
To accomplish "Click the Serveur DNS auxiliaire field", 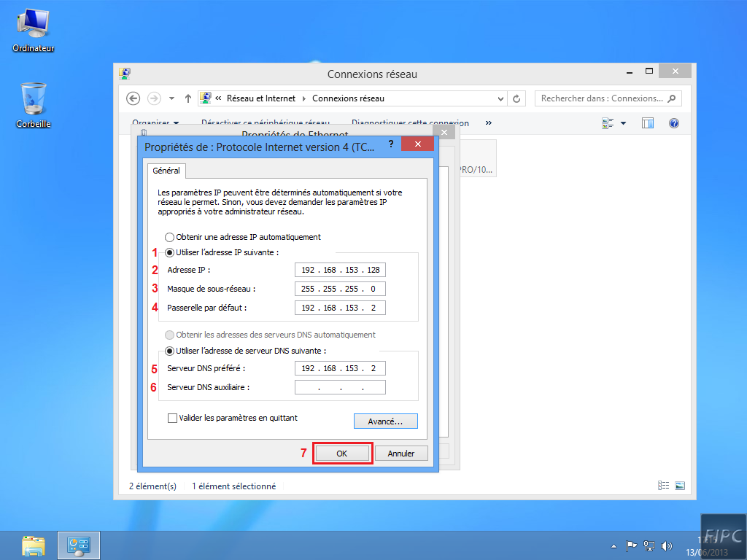I will point(340,388).
